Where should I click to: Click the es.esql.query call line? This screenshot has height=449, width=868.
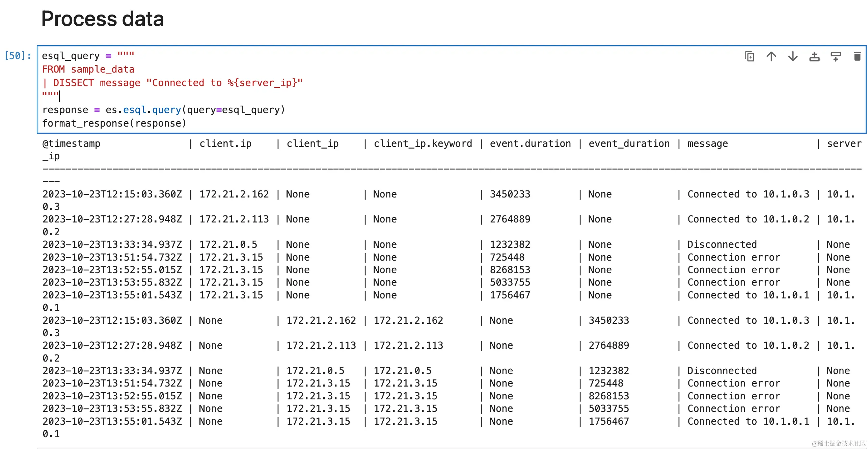[x=163, y=110]
